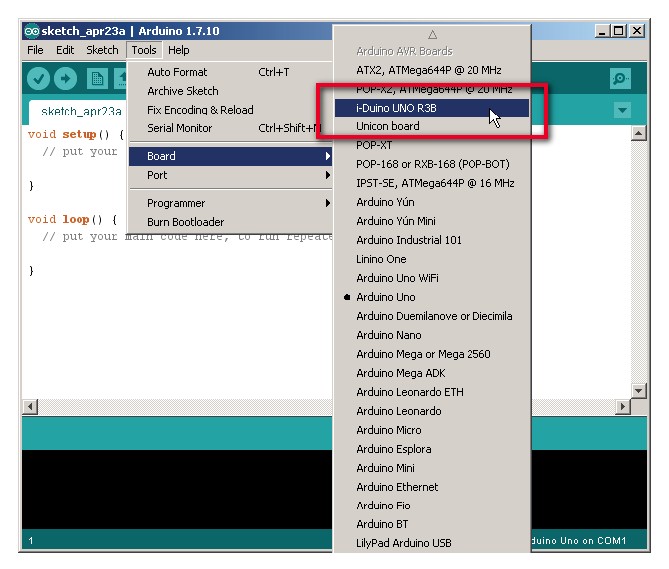Open the Serial Monitor magnifier icon
The image size is (669, 569).
click(620, 79)
